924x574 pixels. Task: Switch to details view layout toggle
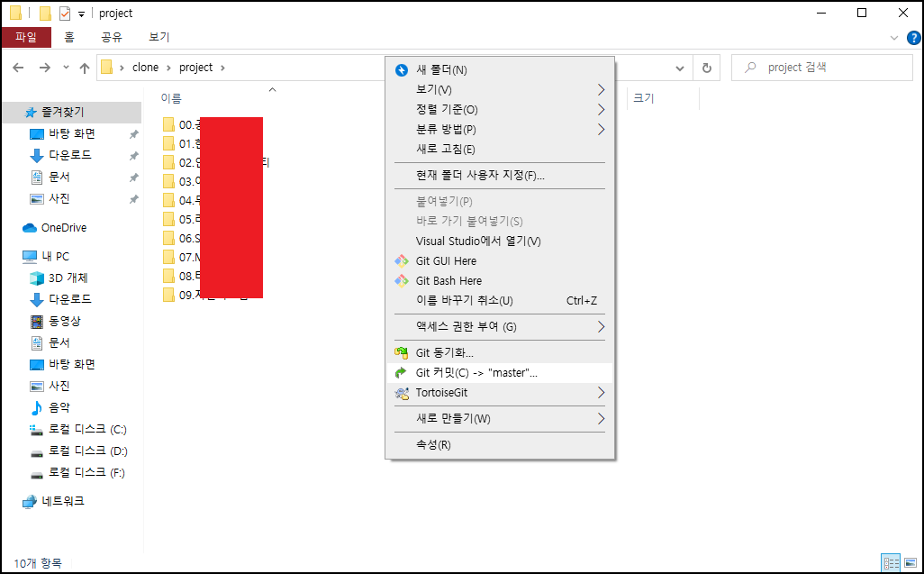click(891, 563)
